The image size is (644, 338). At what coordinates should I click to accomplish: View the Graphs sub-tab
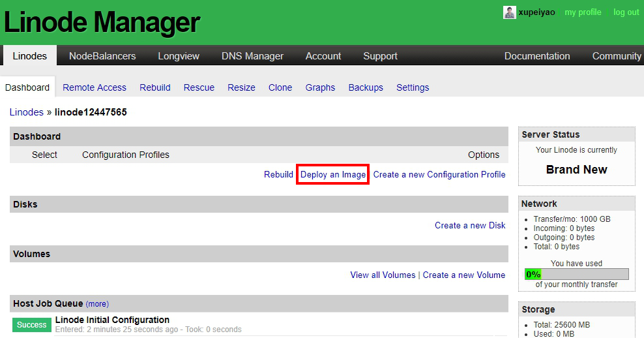(x=320, y=87)
